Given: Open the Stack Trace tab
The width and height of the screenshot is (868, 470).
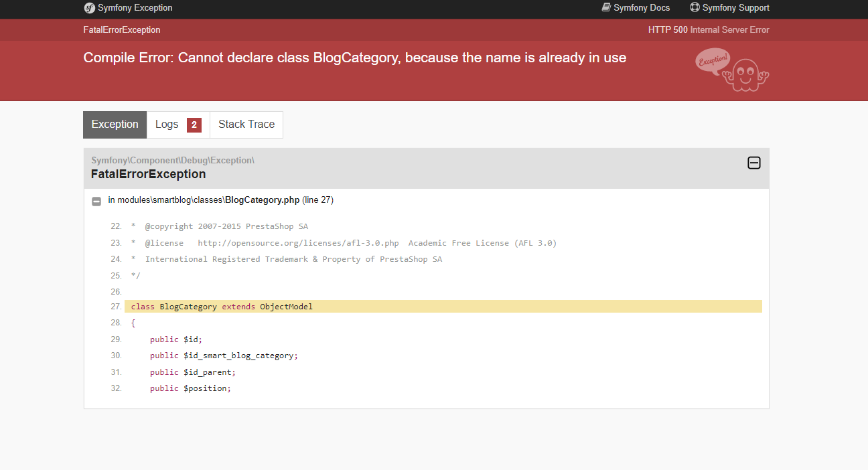Looking at the screenshot, I should pyautogui.click(x=246, y=125).
